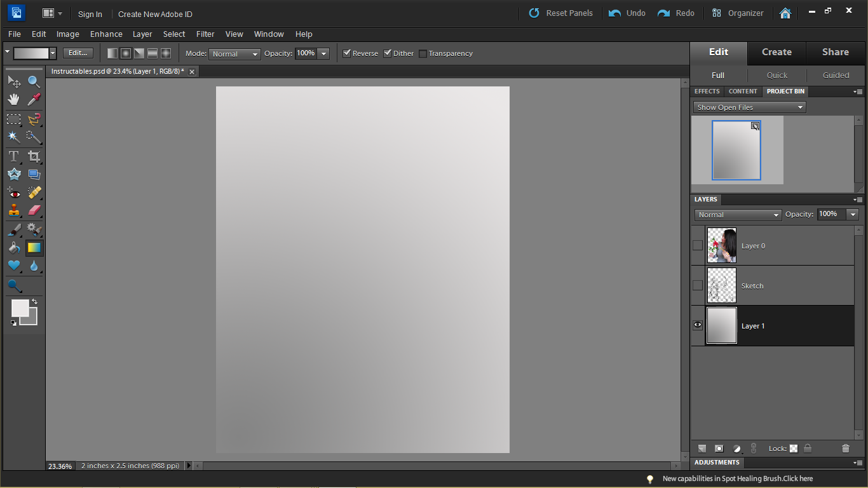Click the link layers chain icon

point(754,449)
